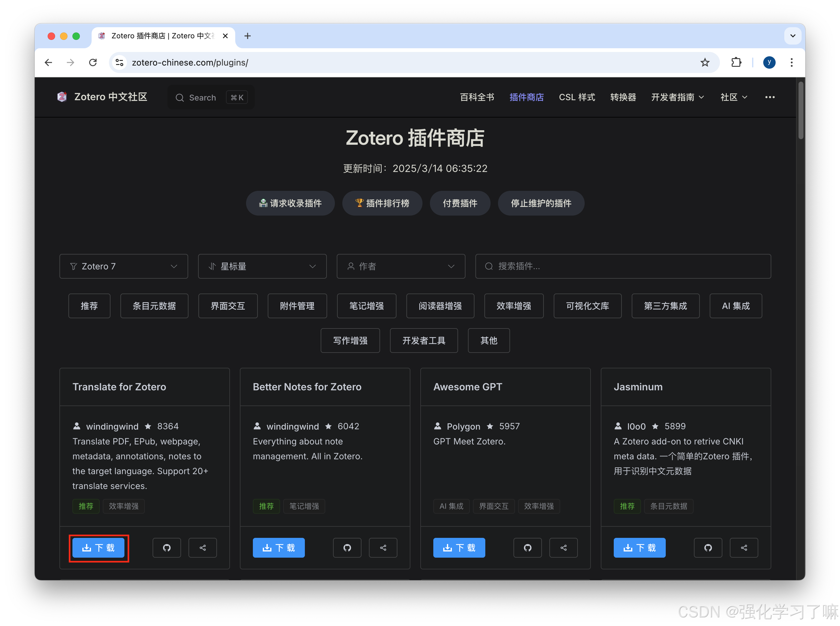The height and width of the screenshot is (626, 840).
Task: Open the 星标量 sort dropdown
Action: (x=262, y=266)
